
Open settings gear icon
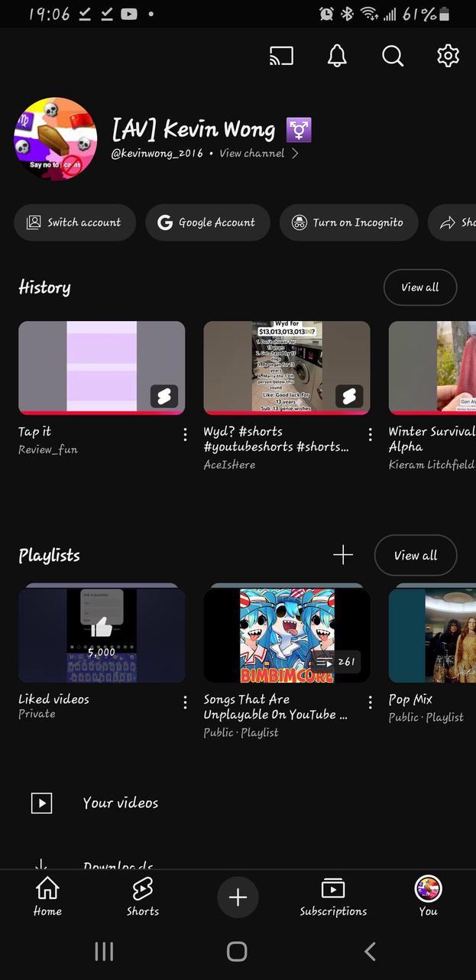click(448, 56)
